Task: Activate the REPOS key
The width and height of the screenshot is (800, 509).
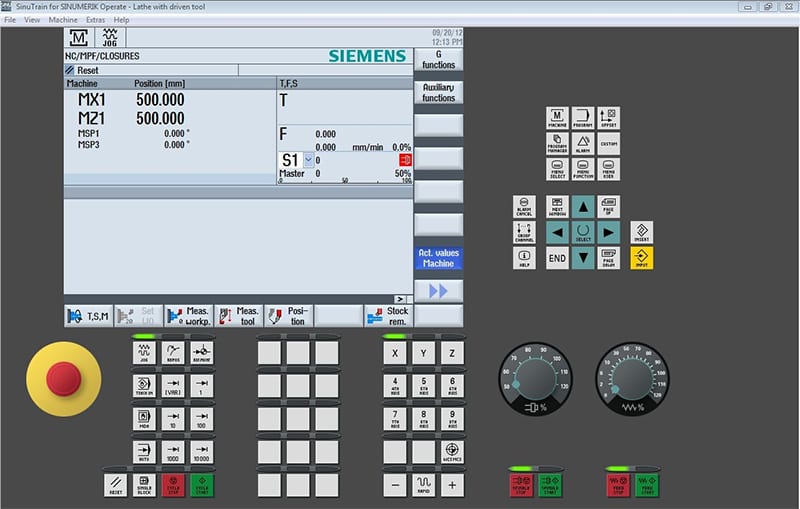Action: pos(173,353)
